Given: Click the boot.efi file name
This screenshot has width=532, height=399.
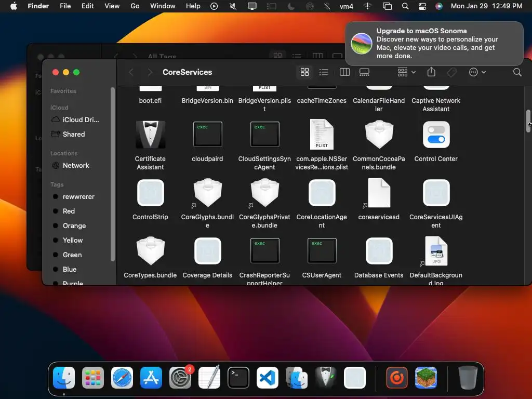Looking at the screenshot, I should (150, 101).
